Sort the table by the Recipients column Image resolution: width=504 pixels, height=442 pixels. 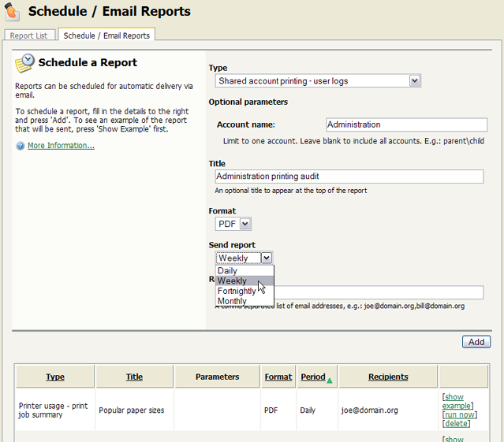tap(388, 377)
